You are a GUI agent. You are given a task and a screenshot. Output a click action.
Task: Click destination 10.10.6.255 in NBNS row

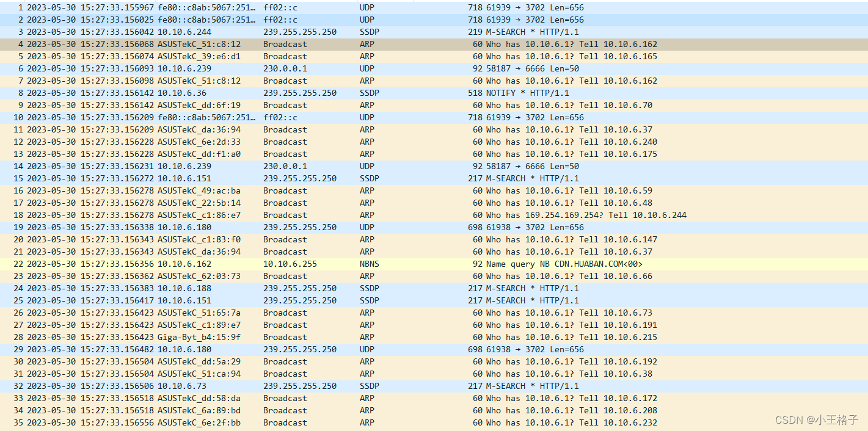click(x=290, y=264)
